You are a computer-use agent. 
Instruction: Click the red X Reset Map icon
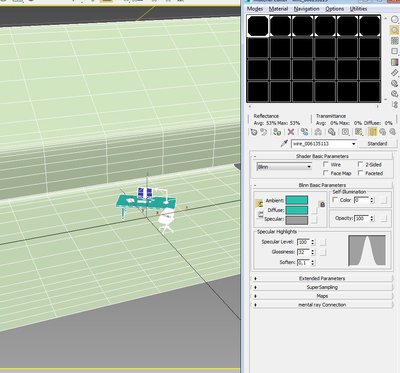[291, 132]
